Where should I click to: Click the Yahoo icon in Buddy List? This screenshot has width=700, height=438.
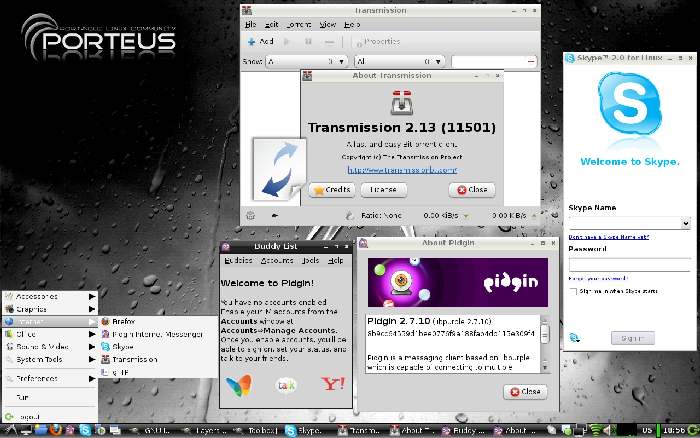coord(331,385)
